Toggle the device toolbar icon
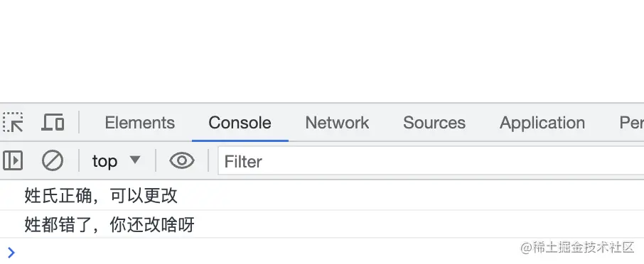644x264 pixels. coord(52,123)
